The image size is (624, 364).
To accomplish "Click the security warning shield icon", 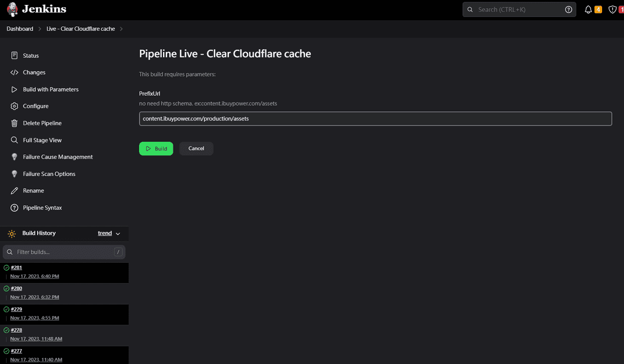I will (x=613, y=10).
